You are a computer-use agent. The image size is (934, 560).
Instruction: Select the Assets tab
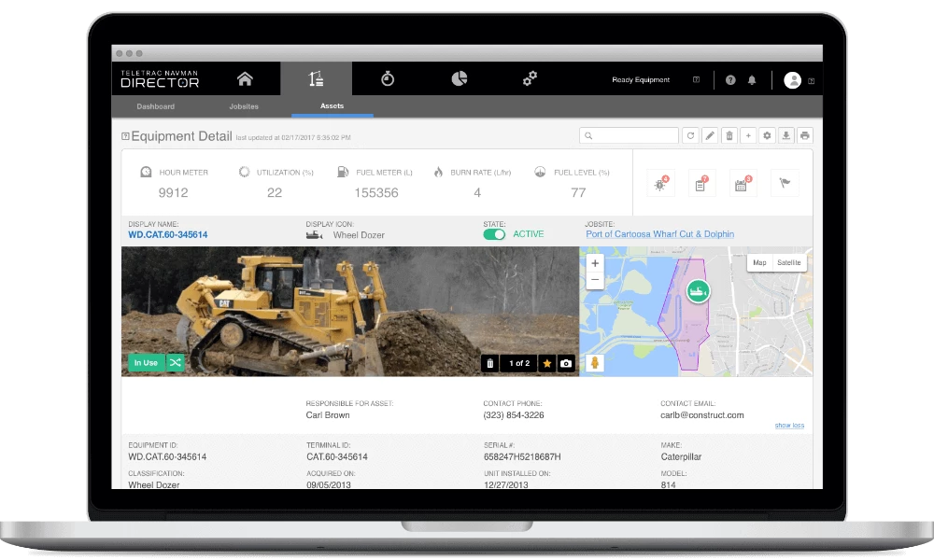click(332, 105)
